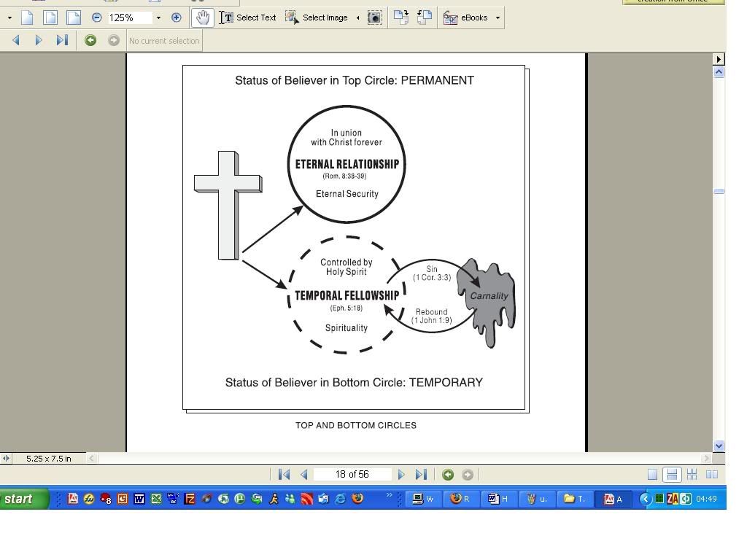Rotate page clockwise icon

coord(400,17)
